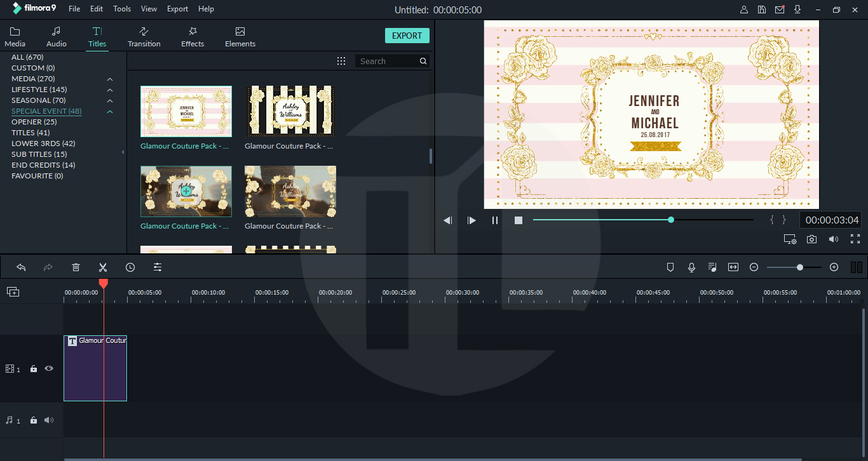
Task: Click the add marker icon above timeline
Action: coord(670,267)
